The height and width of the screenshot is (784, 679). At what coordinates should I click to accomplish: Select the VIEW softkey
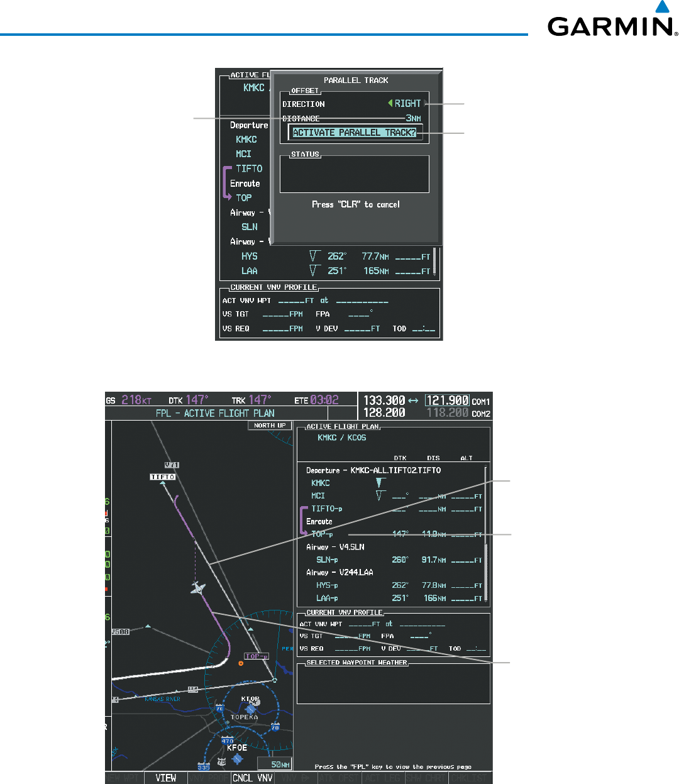pyautogui.click(x=165, y=778)
